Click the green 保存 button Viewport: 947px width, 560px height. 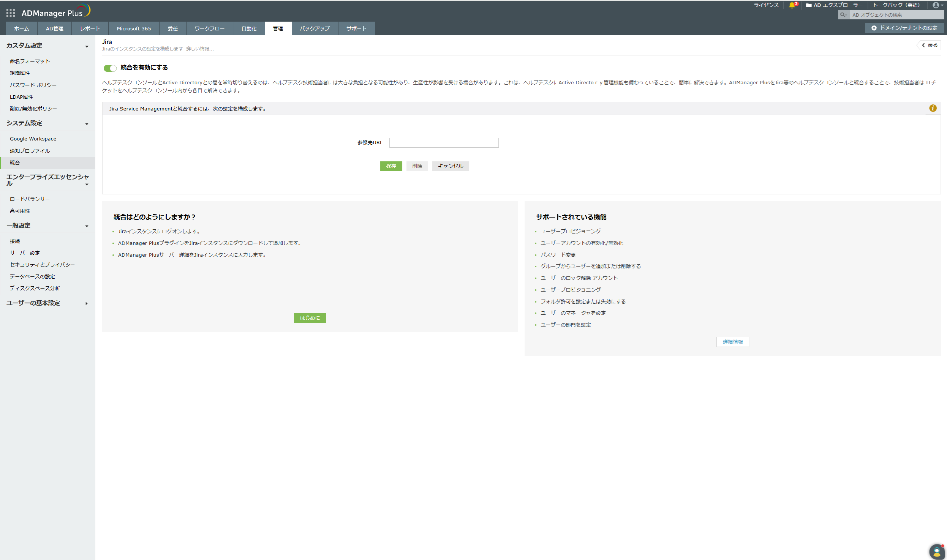(x=391, y=166)
